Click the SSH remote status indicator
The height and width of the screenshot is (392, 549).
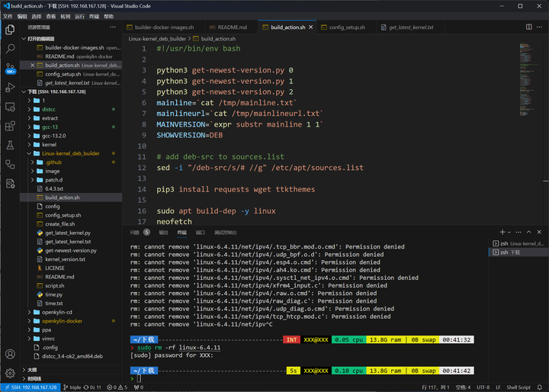31,387
